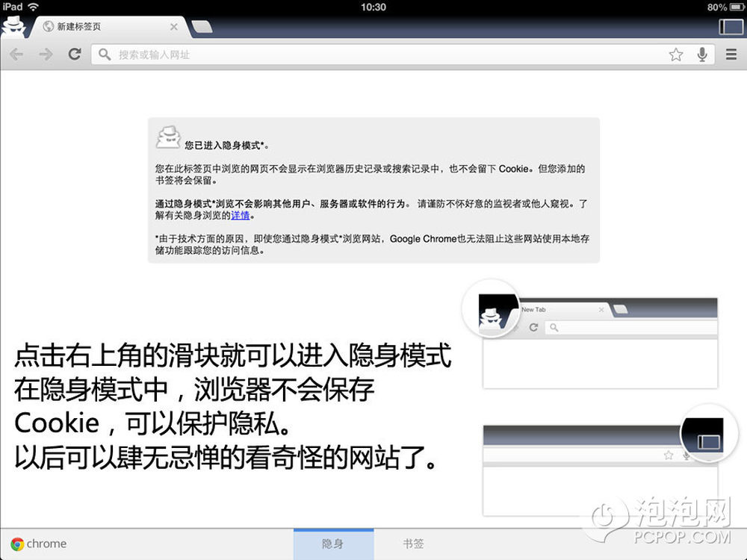Tap the back navigation arrow
The height and width of the screenshot is (560, 747).
[16, 55]
